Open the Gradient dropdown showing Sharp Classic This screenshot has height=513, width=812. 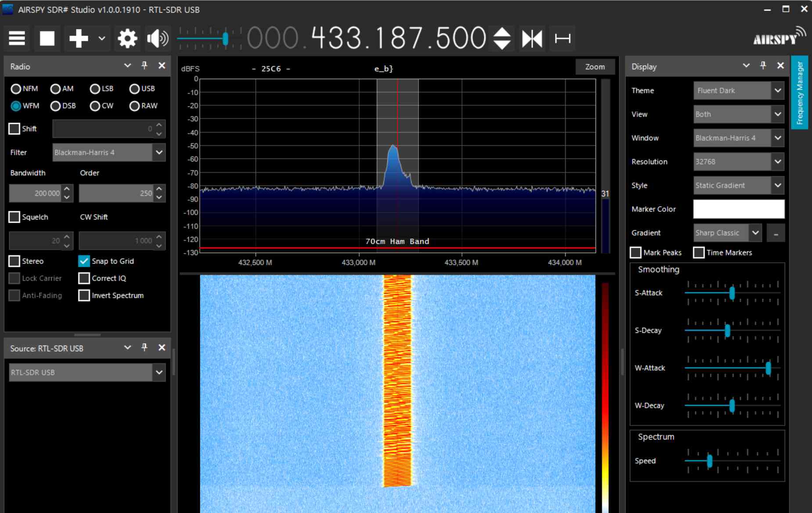point(727,233)
